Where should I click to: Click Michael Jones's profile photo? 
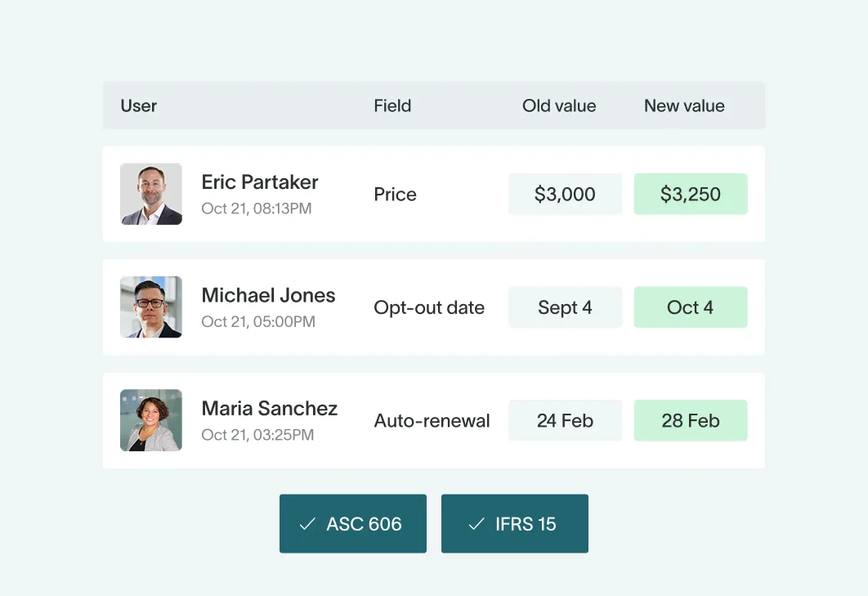coord(151,307)
